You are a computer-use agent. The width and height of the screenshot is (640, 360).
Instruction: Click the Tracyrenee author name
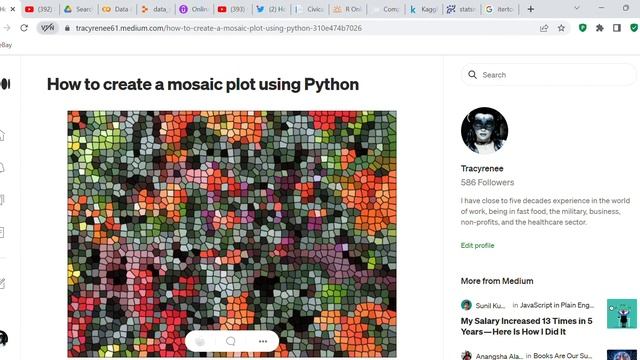point(482,169)
